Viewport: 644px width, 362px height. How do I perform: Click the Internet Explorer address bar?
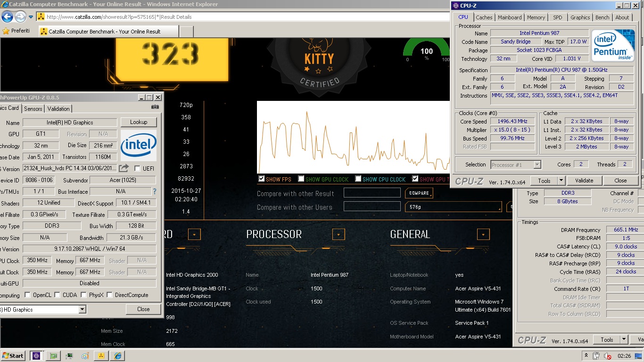point(244,17)
